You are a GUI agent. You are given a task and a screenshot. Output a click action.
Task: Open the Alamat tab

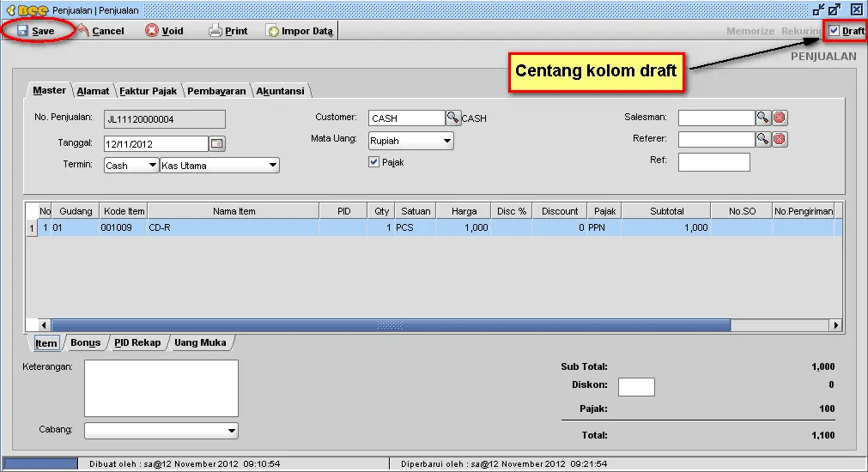tap(93, 91)
